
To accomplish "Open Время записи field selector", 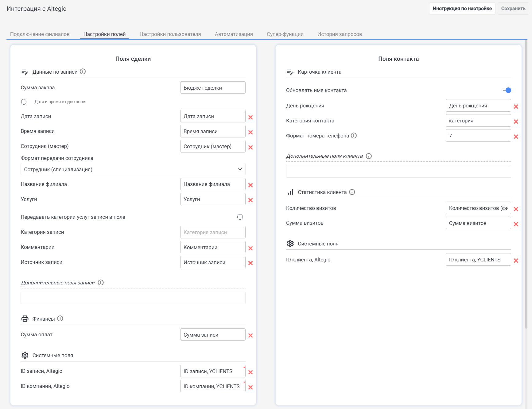I will pos(213,131).
